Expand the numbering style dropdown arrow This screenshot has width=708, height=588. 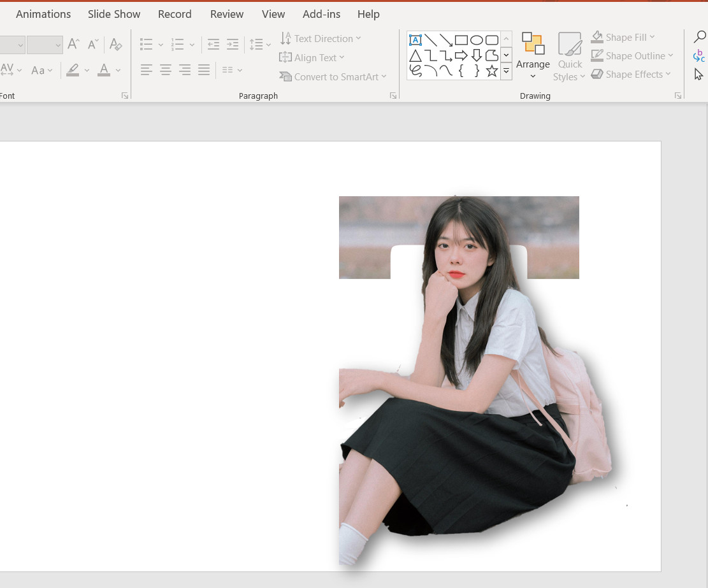pos(192,45)
